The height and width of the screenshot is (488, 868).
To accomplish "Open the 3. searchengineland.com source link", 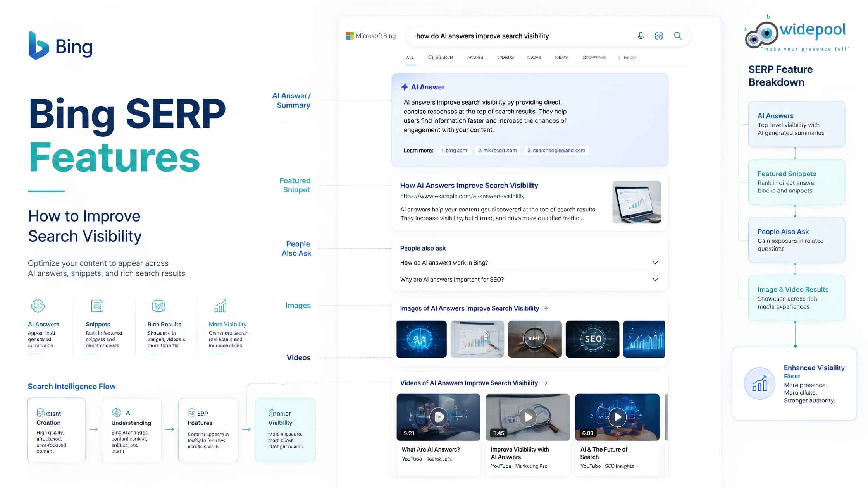I will pyautogui.click(x=556, y=151).
